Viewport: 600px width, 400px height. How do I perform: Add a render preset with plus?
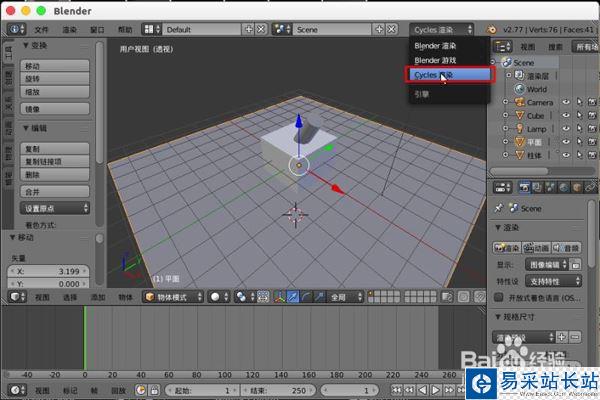click(561, 337)
